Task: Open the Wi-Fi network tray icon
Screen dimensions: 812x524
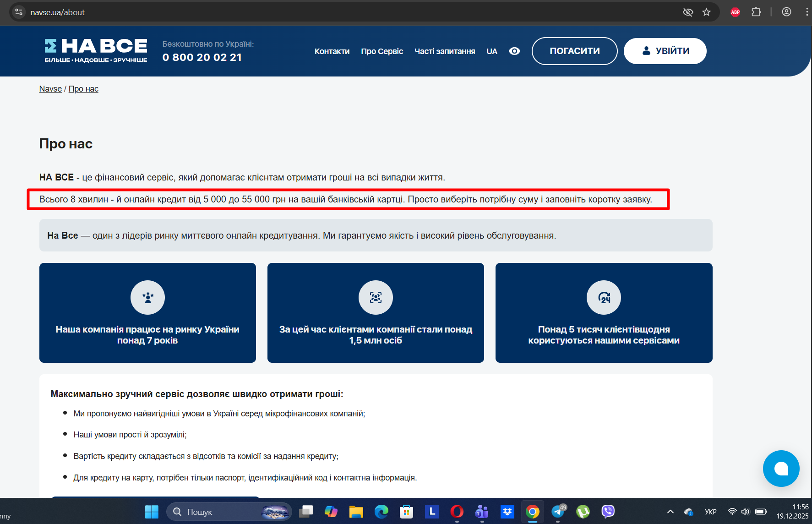Action: (x=732, y=512)
